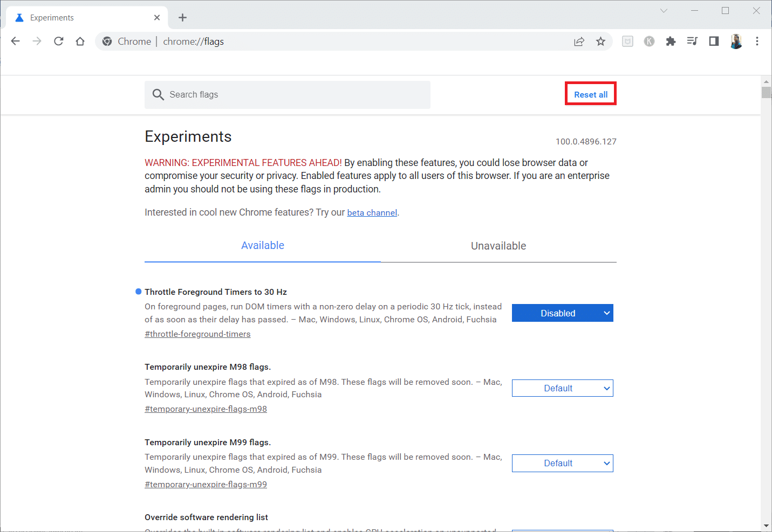Switch to the Available tab
Screen dimensions: 772x532
(x=263, y=246)
